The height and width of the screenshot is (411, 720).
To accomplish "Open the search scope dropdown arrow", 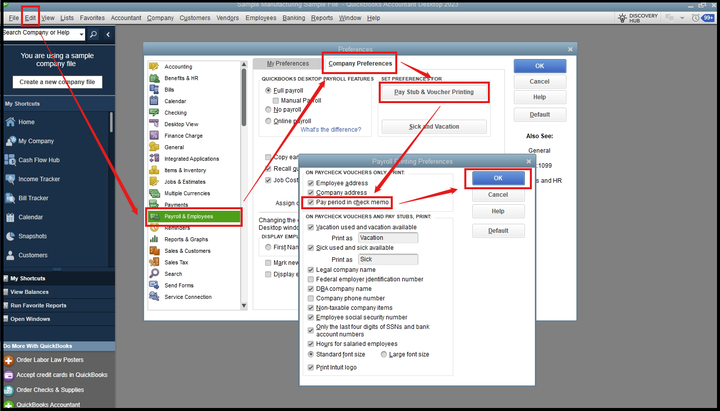I will click(81, 34).
